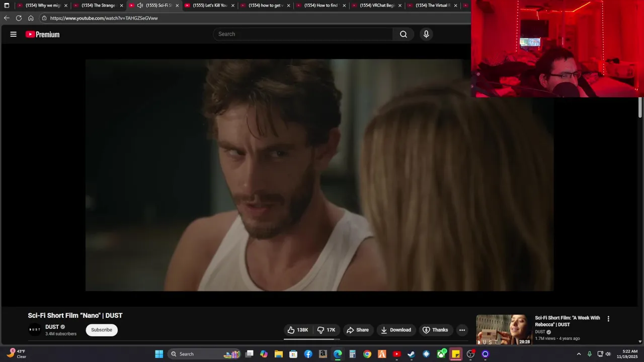Dislike the video (17K)
This screenshot has height=362, width=644.
point(327,330)
